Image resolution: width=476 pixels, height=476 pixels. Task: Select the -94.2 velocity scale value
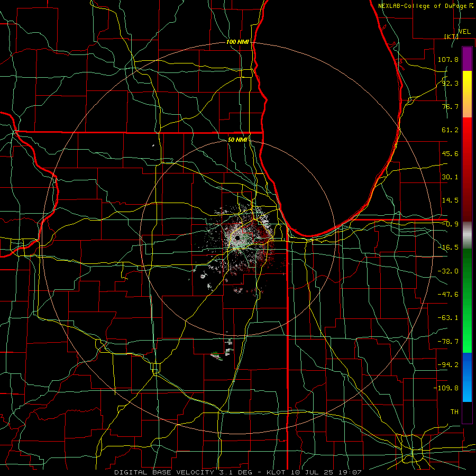tap(448, 365)
